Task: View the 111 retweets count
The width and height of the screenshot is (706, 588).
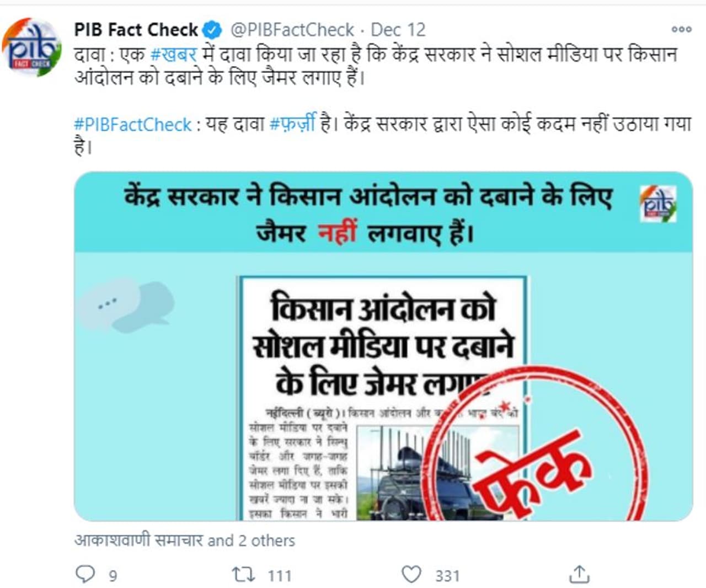Action: click(280, 576)
